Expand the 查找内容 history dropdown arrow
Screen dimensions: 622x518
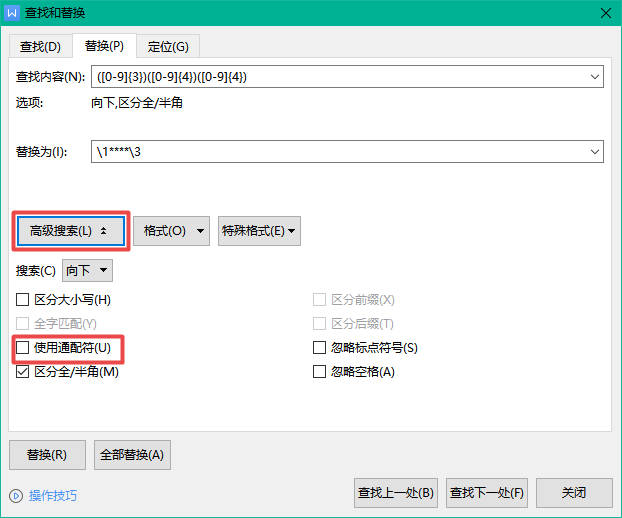point(595,76)
